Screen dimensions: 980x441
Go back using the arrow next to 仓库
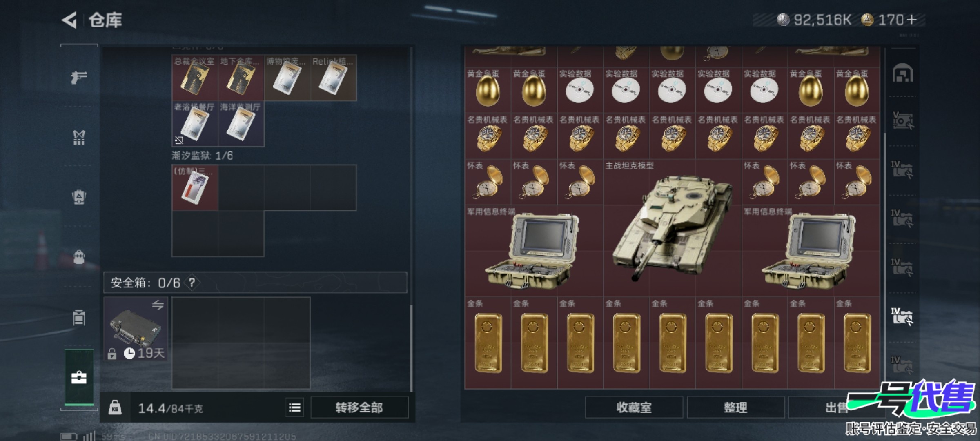[x=69, y=20]
